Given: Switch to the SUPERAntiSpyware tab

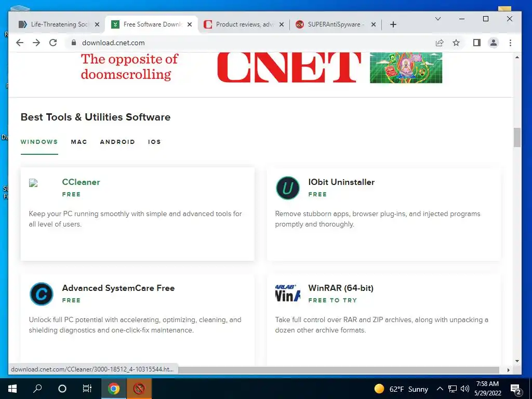Looking at the screenshot, I should (x=335, y=24).
